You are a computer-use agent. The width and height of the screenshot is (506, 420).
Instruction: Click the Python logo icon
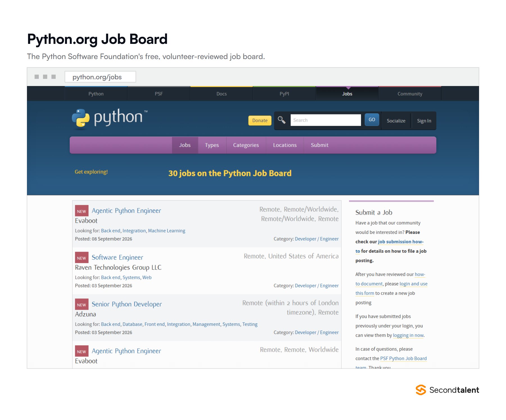pyautogui.click(x=81, y=118)
